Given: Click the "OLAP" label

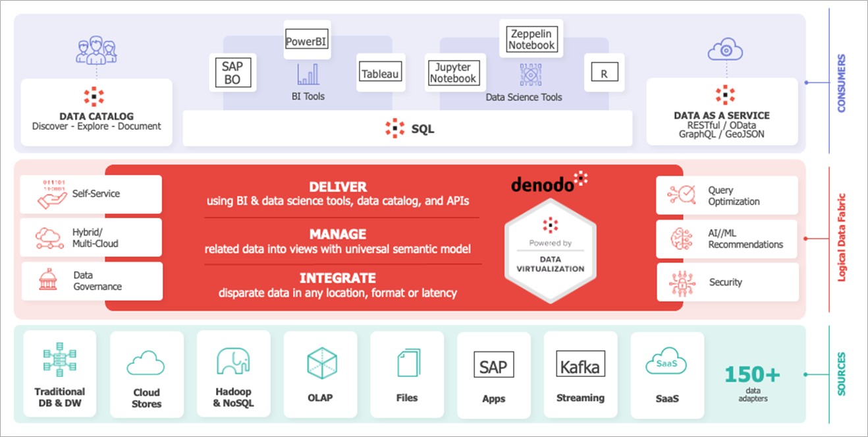Looking at the screenshot, I should tap(320, 397).
